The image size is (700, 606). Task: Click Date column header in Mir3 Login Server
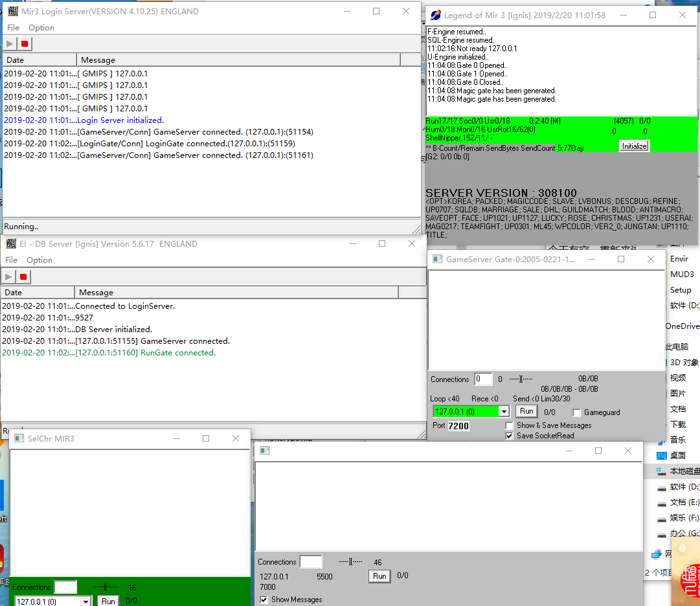pos(40,60)
